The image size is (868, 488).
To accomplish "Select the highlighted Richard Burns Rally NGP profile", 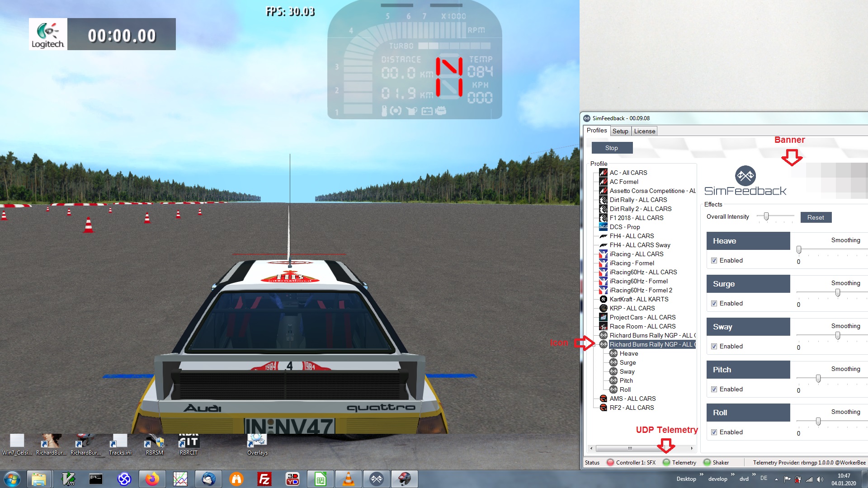I will [x=652, y=344].
